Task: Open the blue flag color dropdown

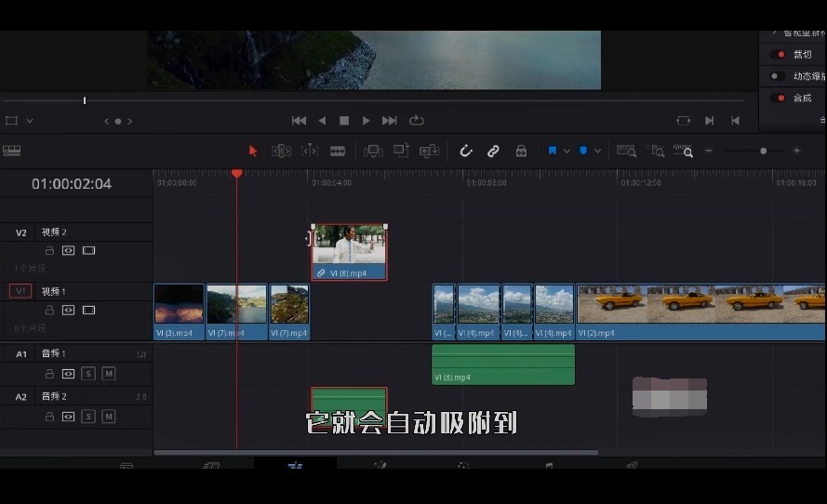Action: coord(567,152)
